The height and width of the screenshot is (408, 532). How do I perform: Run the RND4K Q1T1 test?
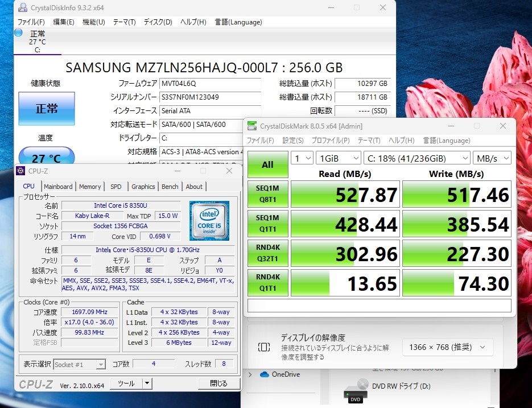[267, 282]
